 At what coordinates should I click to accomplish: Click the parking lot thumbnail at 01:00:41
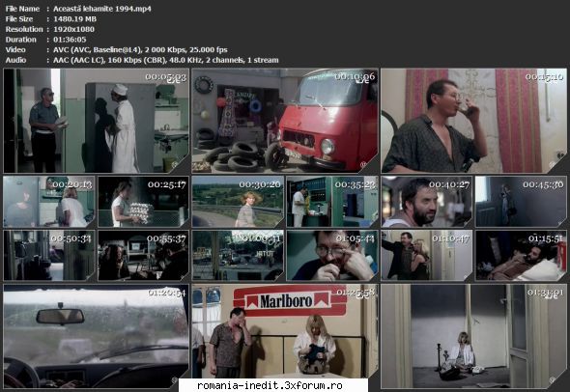click(x=238, y=256)
